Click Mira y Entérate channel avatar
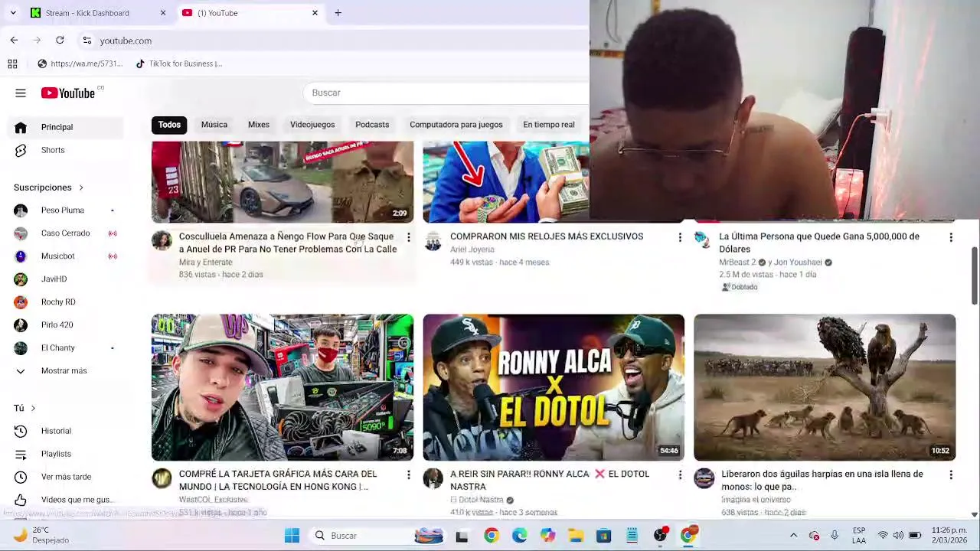980x551 pixels. (162, 241)
